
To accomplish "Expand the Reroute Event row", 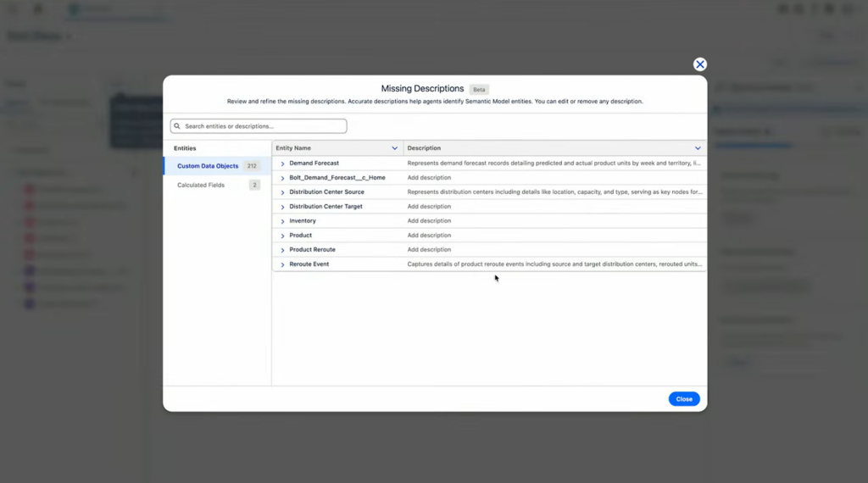I will [282, 264].
